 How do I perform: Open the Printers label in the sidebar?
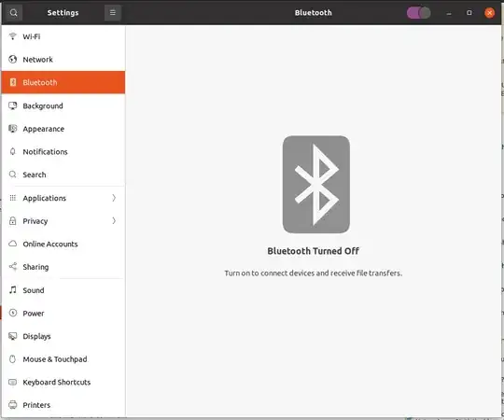point(36,405)
